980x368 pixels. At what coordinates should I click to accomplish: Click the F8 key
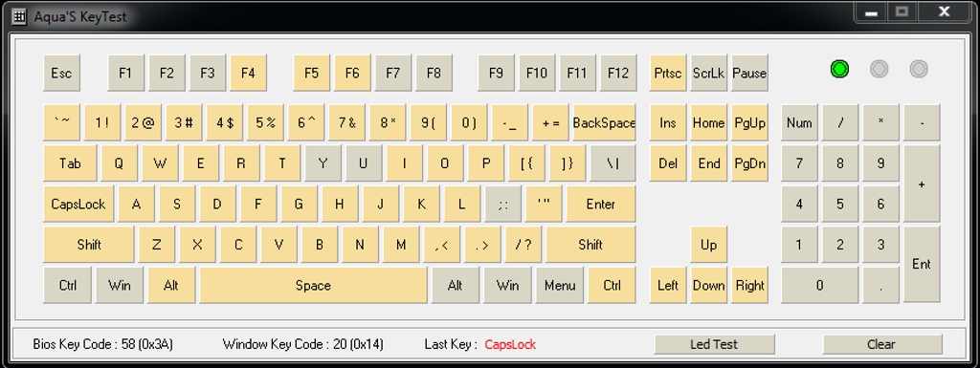click(x=434, y=73)
